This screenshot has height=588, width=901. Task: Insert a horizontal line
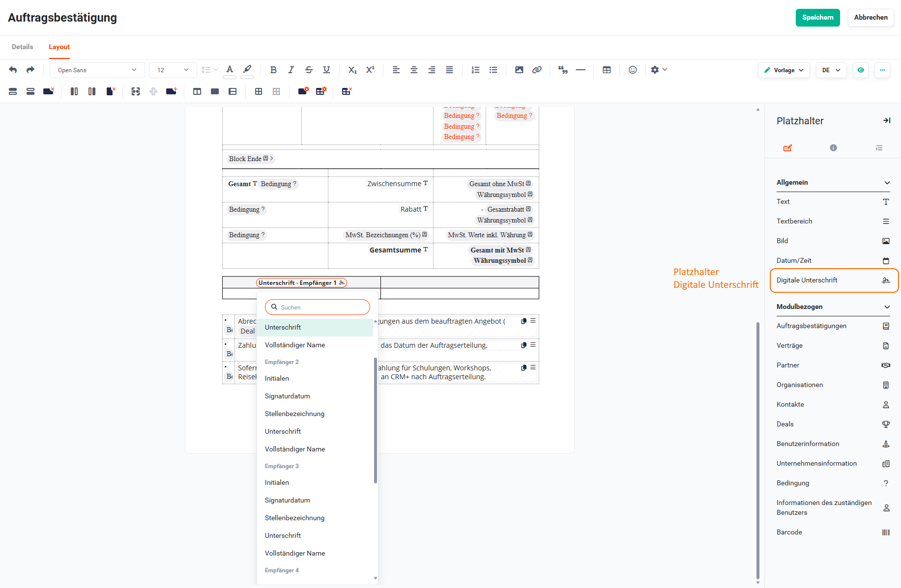tap(581, 70)
